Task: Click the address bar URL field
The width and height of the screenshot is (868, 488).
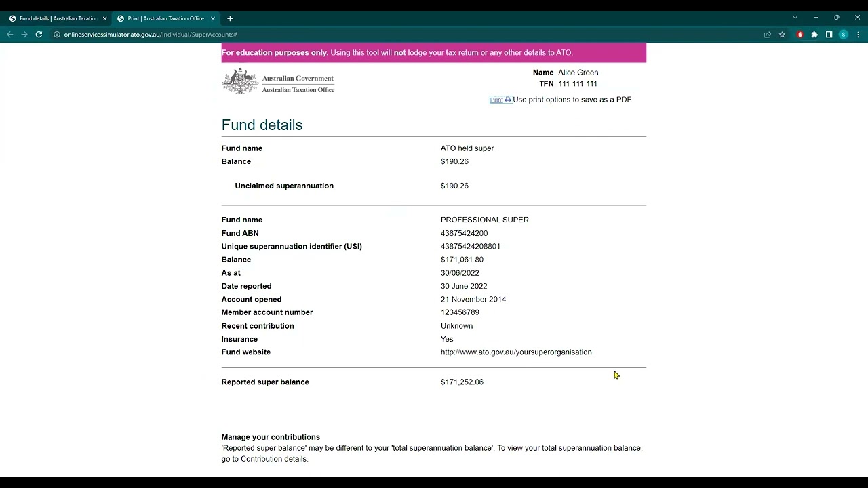Action: pyautogui.click(x=407, y=35)
